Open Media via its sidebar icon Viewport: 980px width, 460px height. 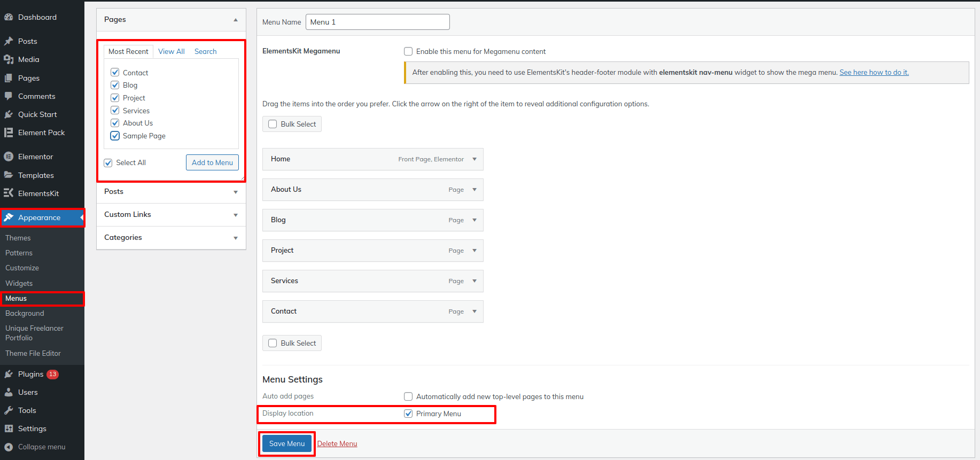tap(9, 59)
